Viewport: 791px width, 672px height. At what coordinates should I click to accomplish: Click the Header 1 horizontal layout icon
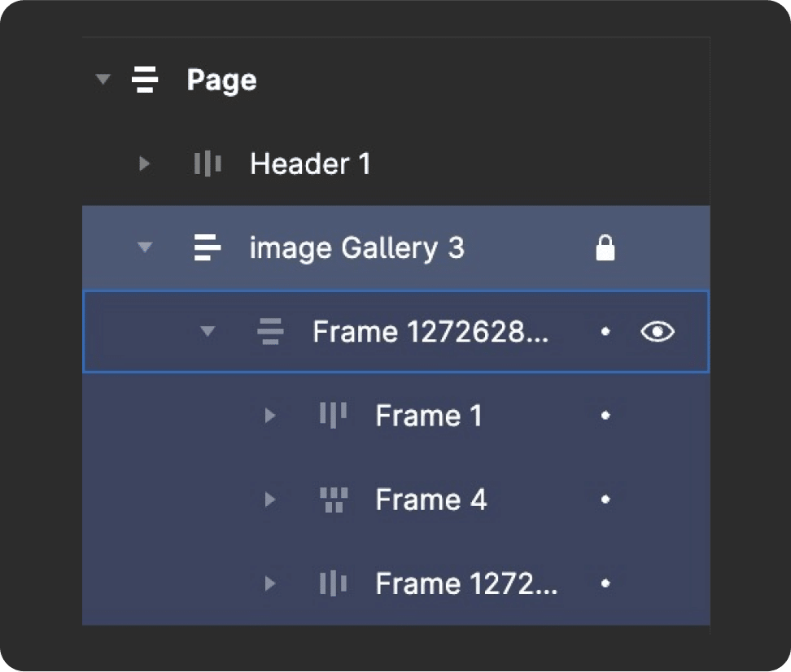[x=208, y=164]
